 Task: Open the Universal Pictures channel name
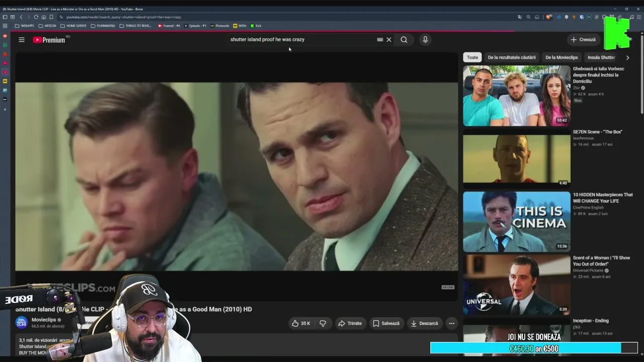tap(589, 270)
